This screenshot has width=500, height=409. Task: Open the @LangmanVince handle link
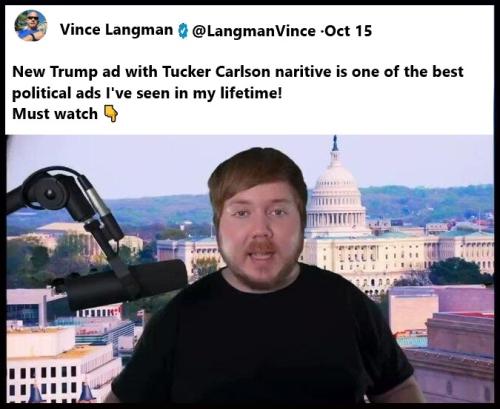click(x=253, y=31)
